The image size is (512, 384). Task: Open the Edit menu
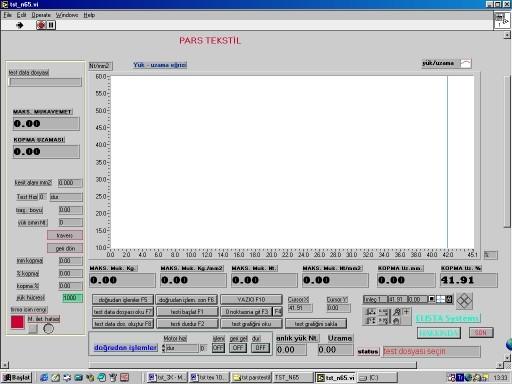(x=21, y=15)
